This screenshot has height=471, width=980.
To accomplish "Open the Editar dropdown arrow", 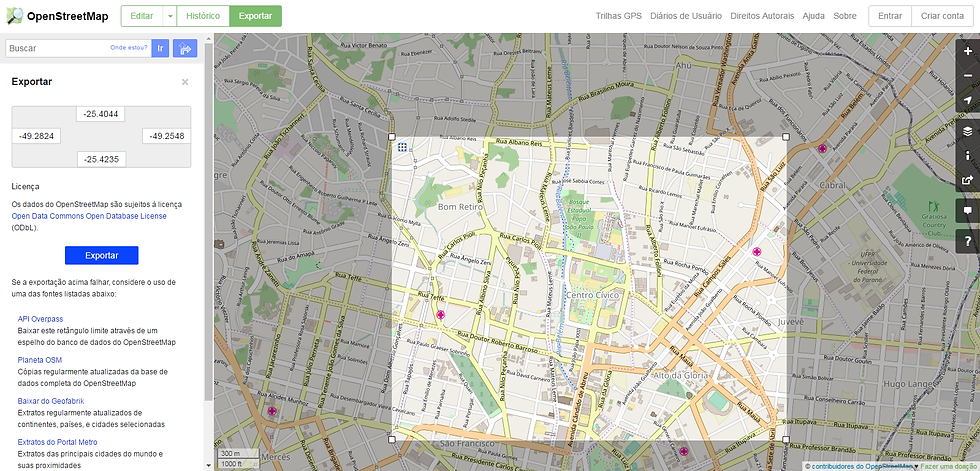I will pos(169,16).
